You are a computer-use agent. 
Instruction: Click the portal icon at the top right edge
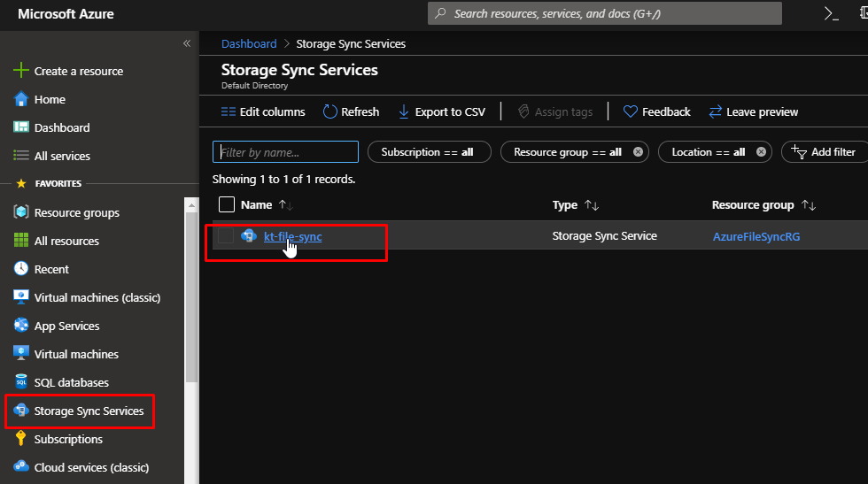click(x=864, y=13)
